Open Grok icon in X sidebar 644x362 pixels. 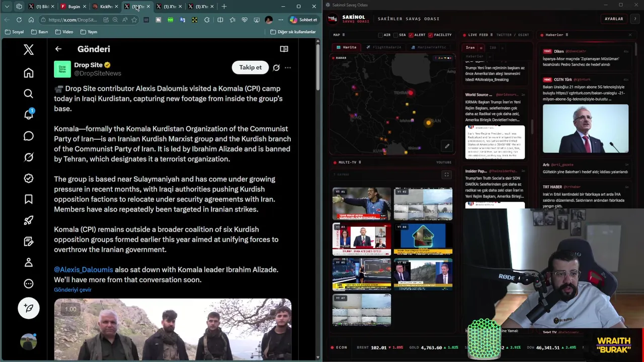[x=29, y=157]
